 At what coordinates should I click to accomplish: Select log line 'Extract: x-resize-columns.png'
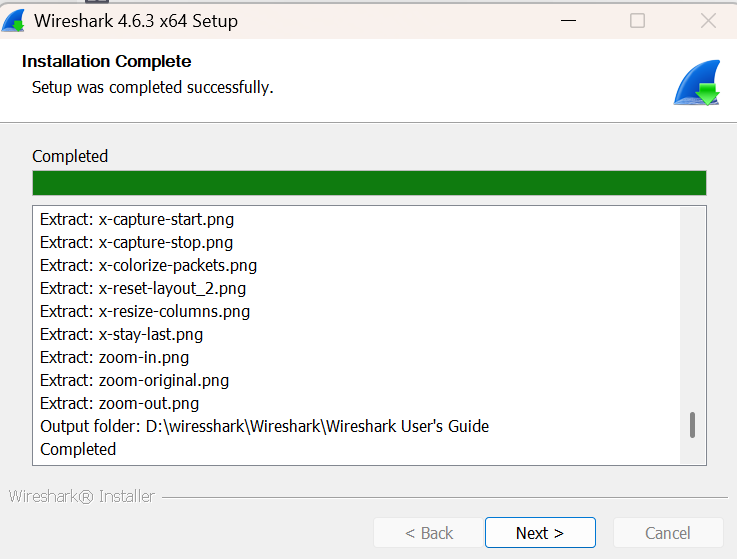145,312
